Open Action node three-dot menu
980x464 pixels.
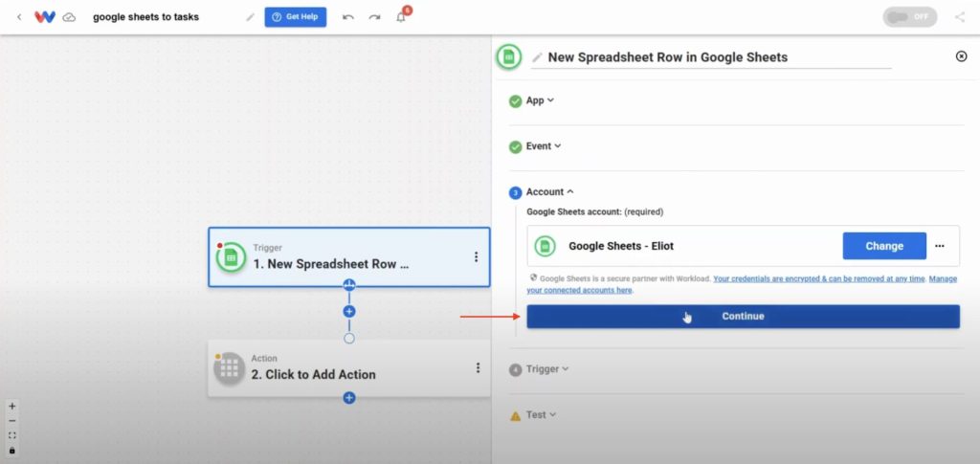[478, 367]
